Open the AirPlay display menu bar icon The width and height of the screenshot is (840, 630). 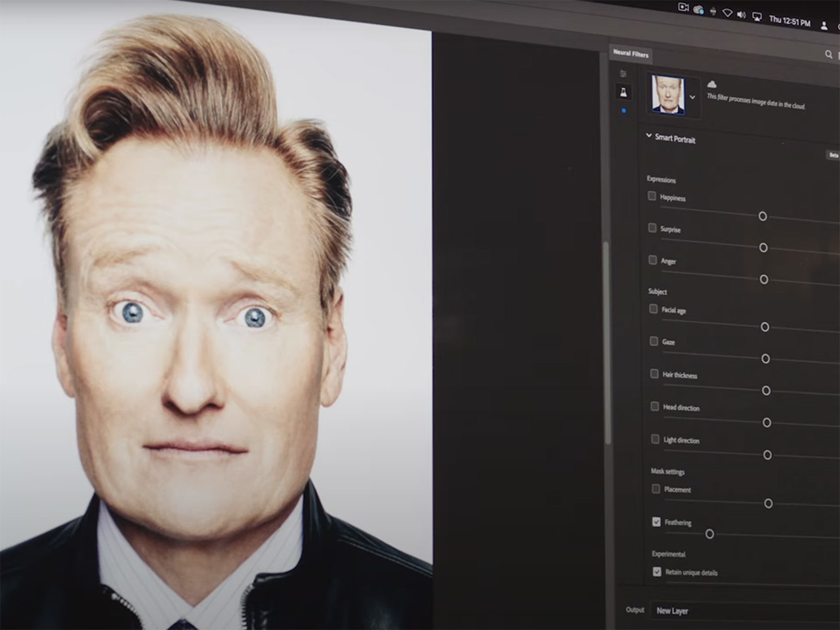click(757, 16)
